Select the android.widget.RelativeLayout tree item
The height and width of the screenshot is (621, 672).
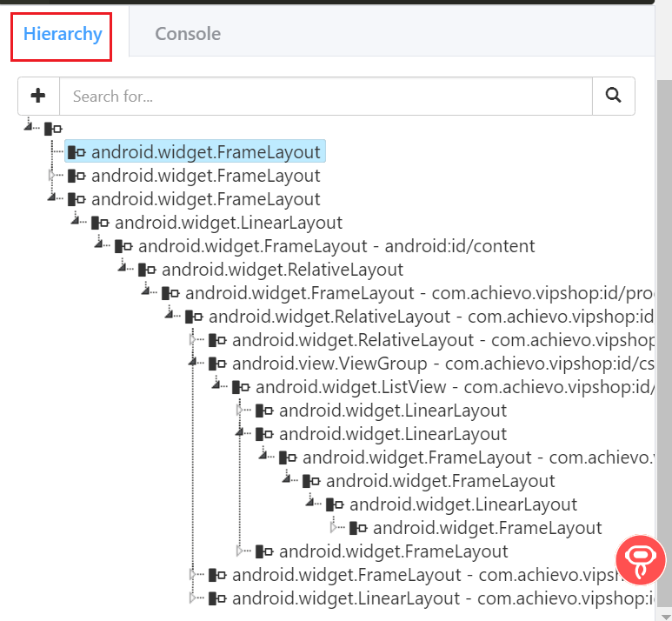coord(283,270)
